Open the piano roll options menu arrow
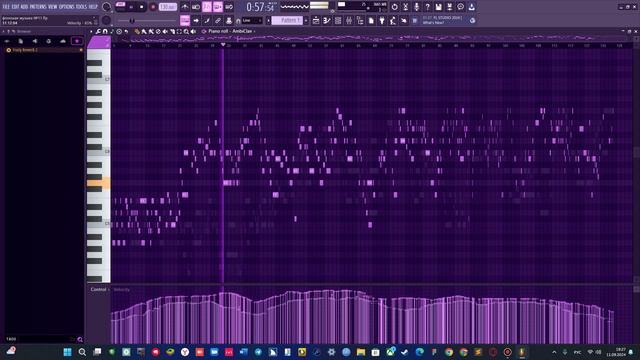 pos(91,31)
